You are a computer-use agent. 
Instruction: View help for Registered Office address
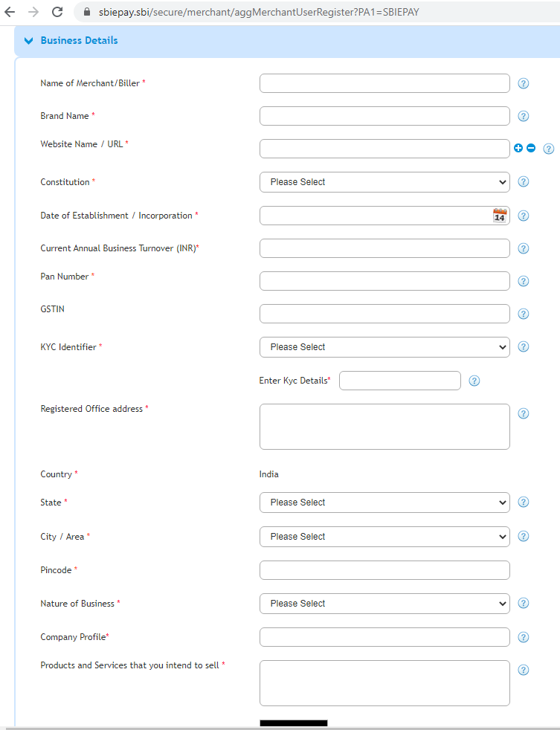click(x=523, y=413)
